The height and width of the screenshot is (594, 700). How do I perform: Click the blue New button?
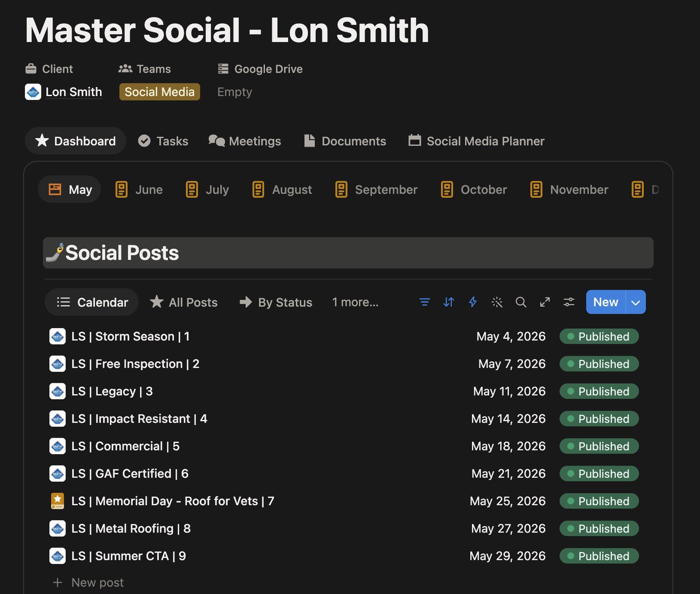(x=605, y=302)
